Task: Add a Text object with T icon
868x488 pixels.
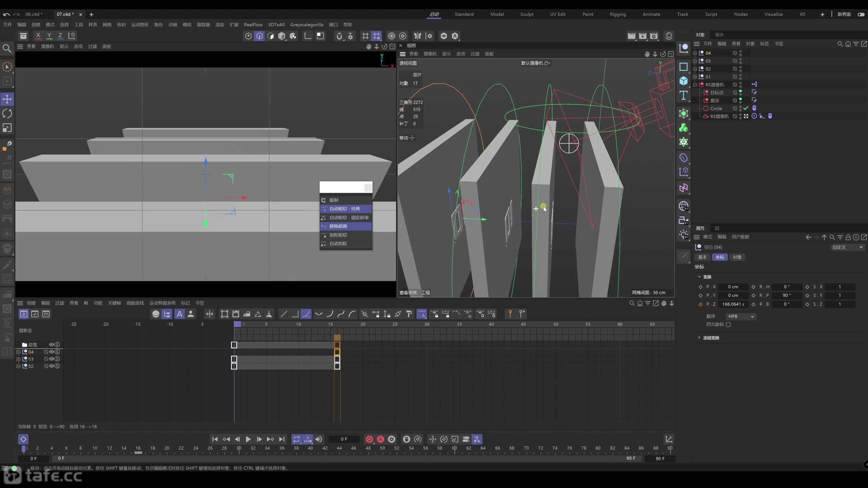Action: [684, 96]
